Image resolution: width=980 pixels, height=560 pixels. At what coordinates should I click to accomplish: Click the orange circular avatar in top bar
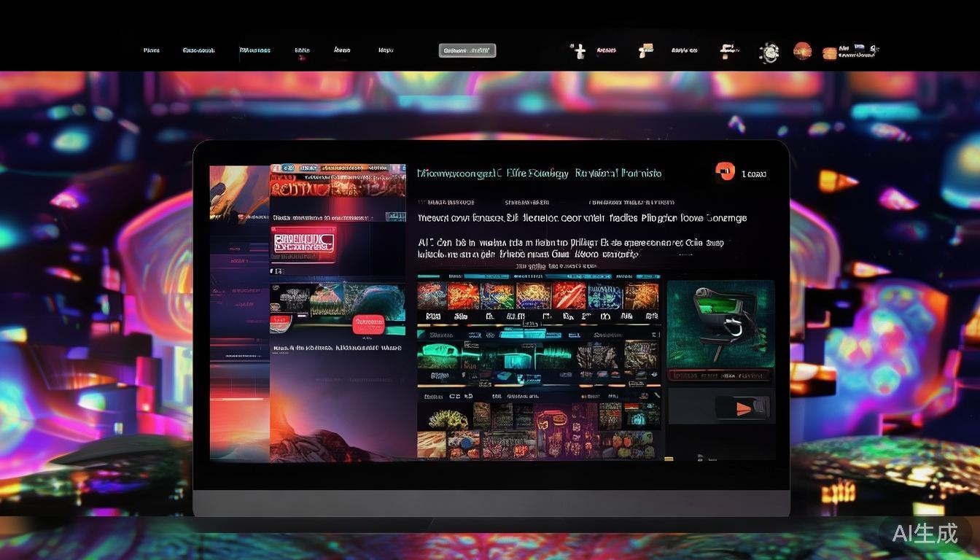[802, 51]
